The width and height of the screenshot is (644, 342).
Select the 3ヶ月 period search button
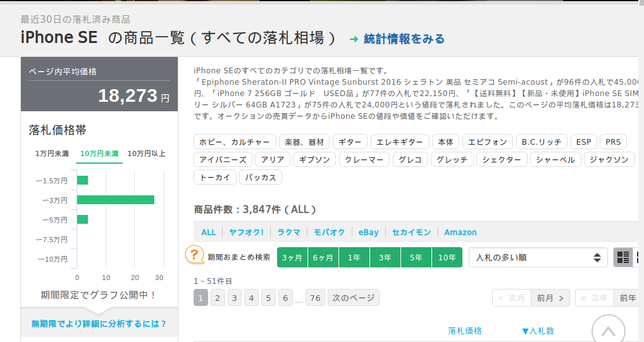[x=292, y=257]
